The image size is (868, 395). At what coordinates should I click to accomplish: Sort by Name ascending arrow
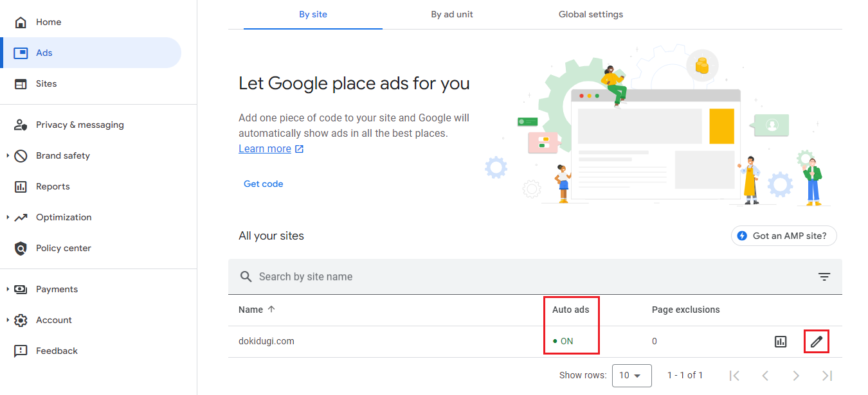[x=271, y=310]
